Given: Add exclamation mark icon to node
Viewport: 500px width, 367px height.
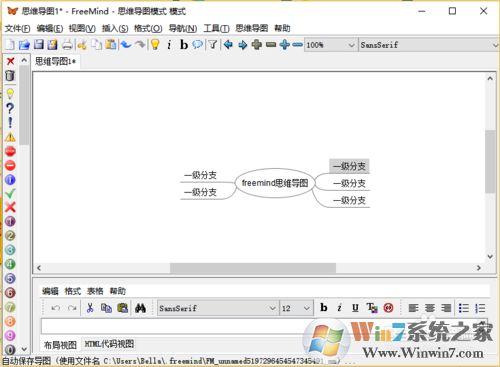Looking at the screenshot, I should coord(10,122).
